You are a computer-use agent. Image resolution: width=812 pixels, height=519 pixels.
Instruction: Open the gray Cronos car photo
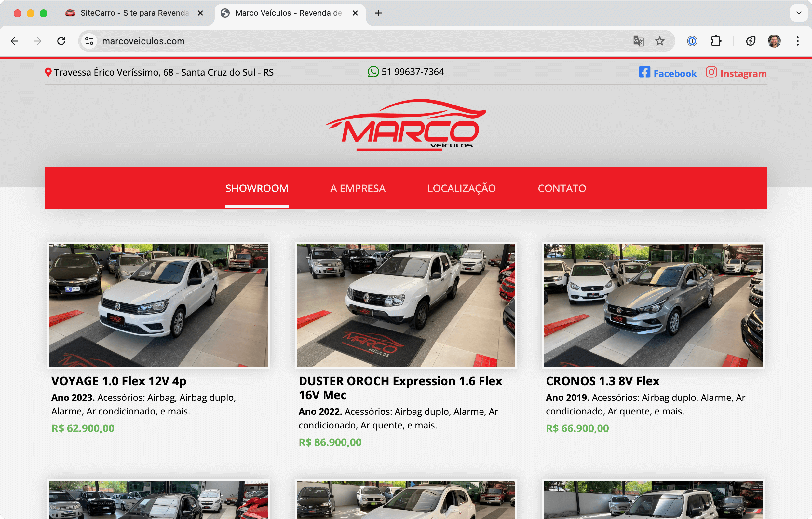click(x=653, y=305)
